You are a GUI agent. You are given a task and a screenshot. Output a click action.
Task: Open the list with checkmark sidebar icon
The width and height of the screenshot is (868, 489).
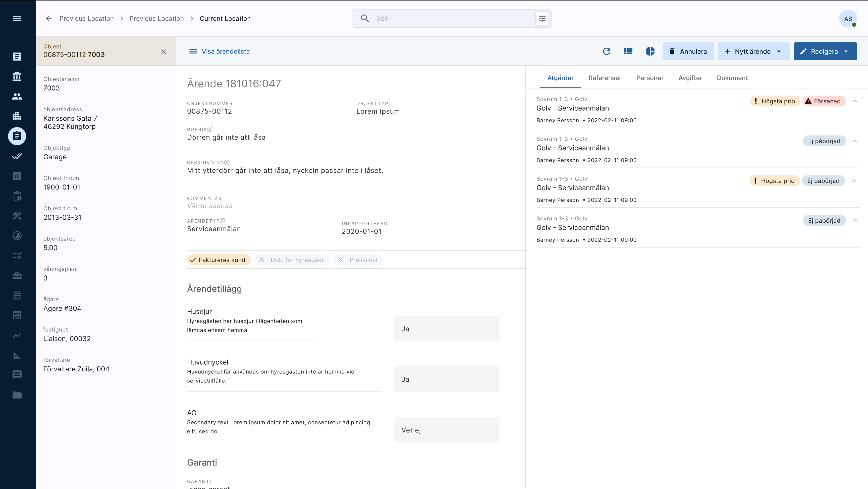[x=17, y=296]
